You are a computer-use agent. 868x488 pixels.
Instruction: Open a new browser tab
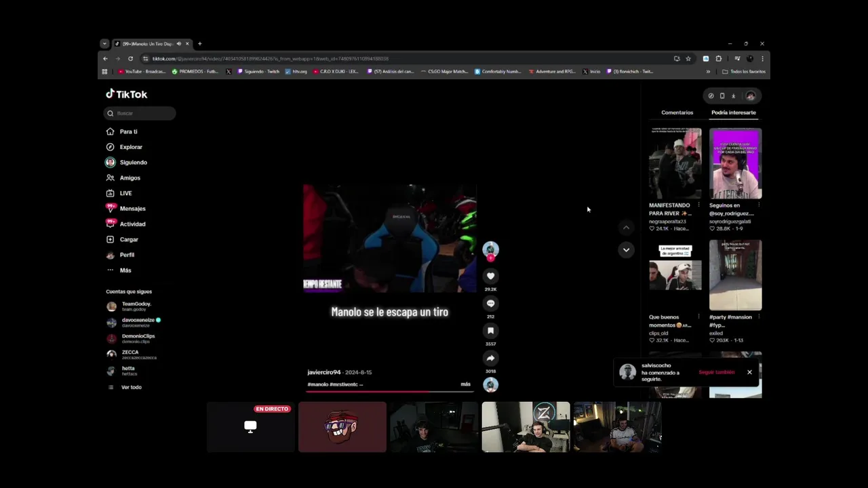pyautogui.click(x=199, y=44)
